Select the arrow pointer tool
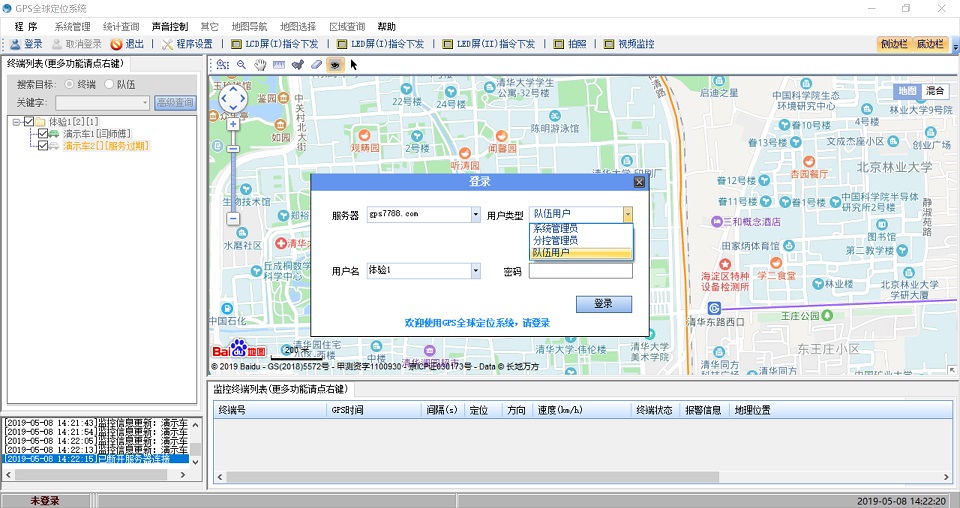Viewport: 960px width, 508px height. (x=353, y=64)
